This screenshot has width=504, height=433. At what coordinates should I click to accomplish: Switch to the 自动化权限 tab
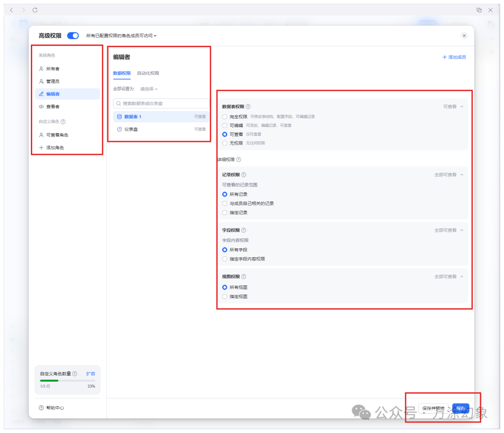[148, 73]
